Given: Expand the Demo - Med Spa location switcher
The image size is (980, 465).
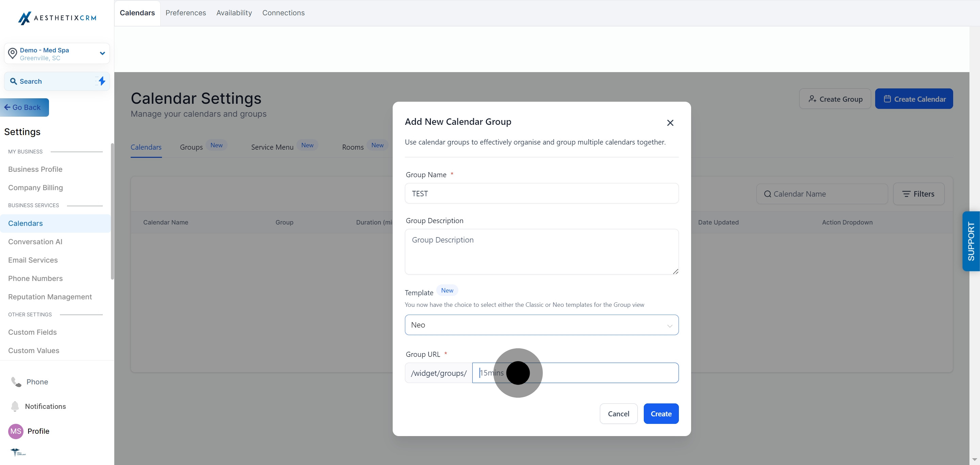Looking at the screenshot, I should [x=102, y=54].
